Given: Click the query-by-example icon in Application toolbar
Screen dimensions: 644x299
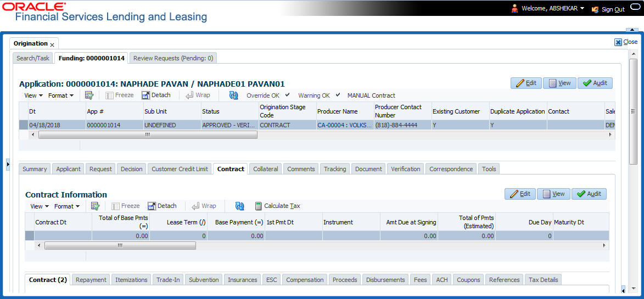Looking at the screenshot, I should [x=89, y=95].
